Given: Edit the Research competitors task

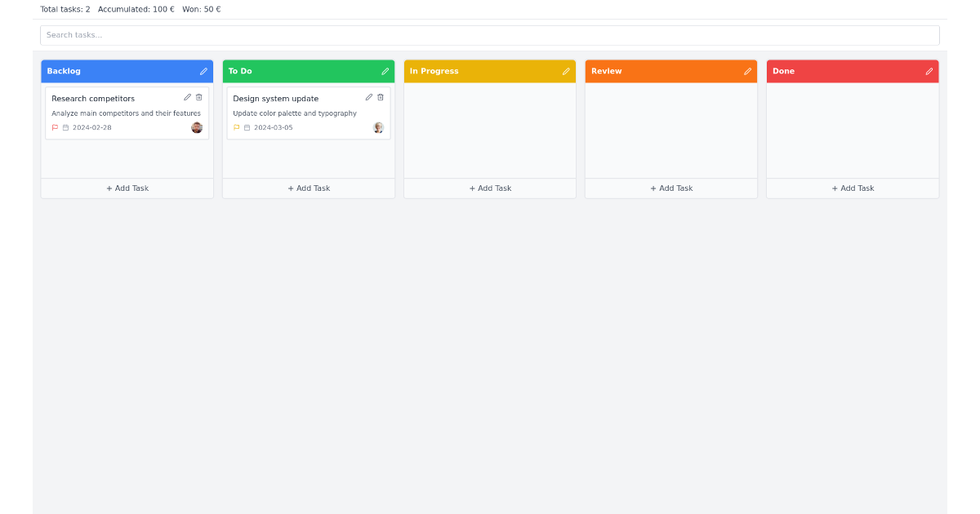Looking at the screenshot, I should tap(187, 97).
